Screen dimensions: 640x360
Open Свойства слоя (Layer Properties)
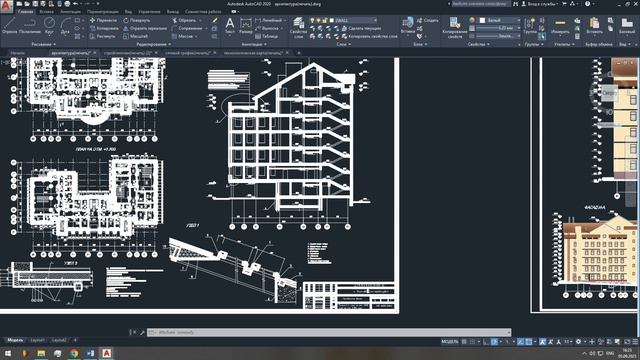click(x=298, y=27)
